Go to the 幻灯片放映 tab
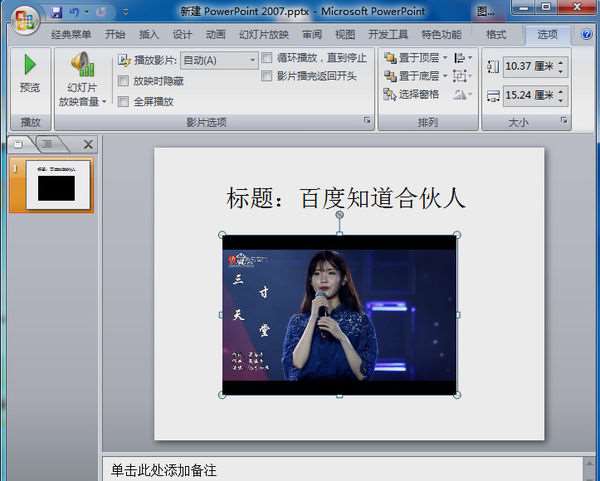Viewport: 600px width, 481px height. [264, 34]
